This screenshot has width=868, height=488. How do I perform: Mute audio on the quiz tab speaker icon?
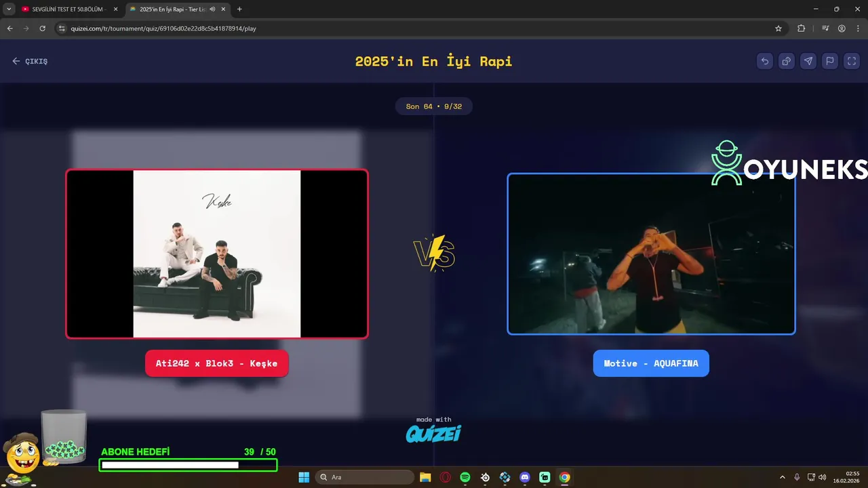point(212,9)
